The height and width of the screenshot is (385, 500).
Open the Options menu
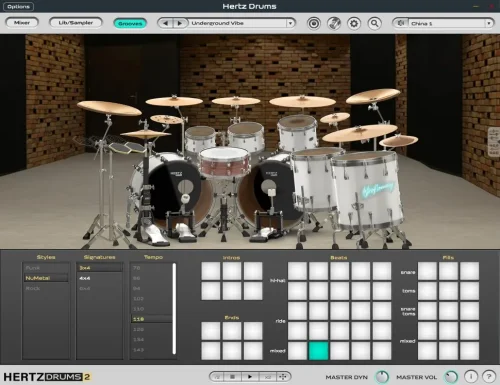18,6
